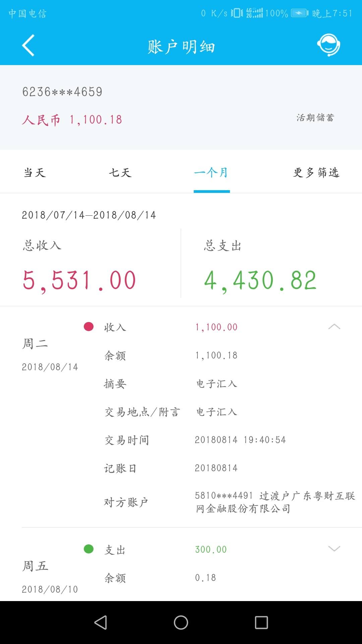
Task: Tap Android back navigation triangle
Action: 101,623
